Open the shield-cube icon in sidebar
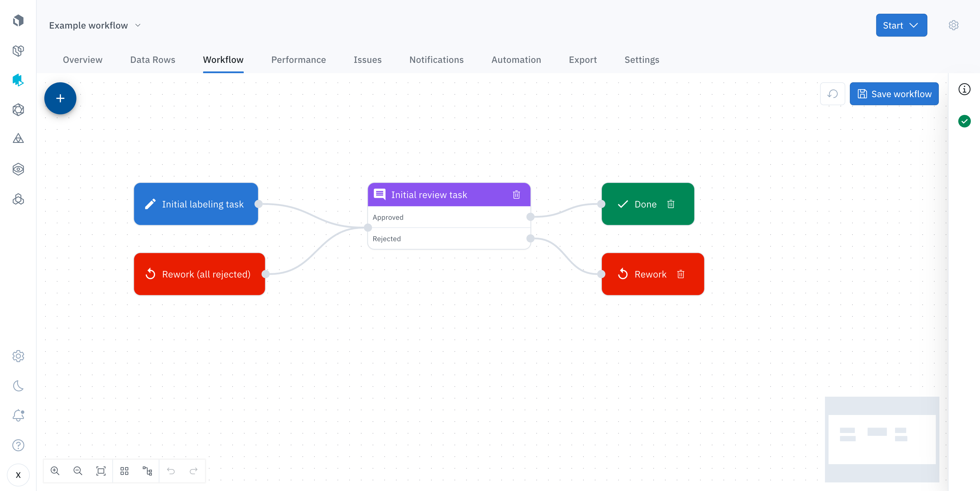The image size is (980, 491). point(18,51)
